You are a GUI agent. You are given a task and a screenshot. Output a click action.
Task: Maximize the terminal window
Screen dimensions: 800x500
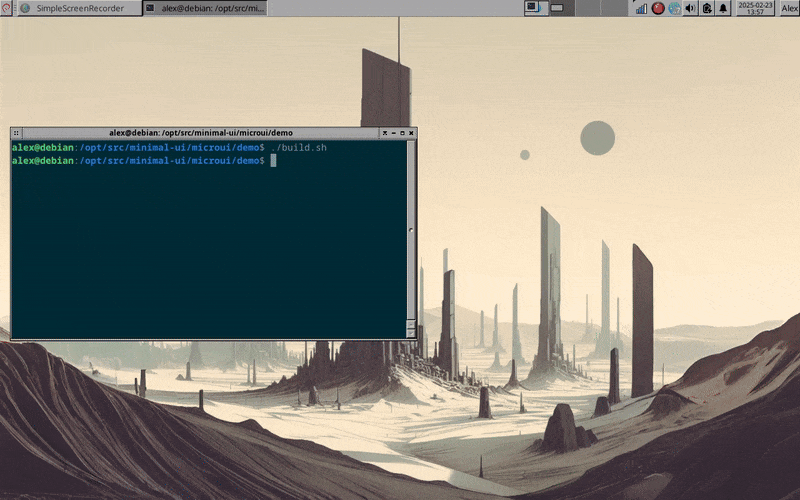pyautogui.click(x=402, y=133)
